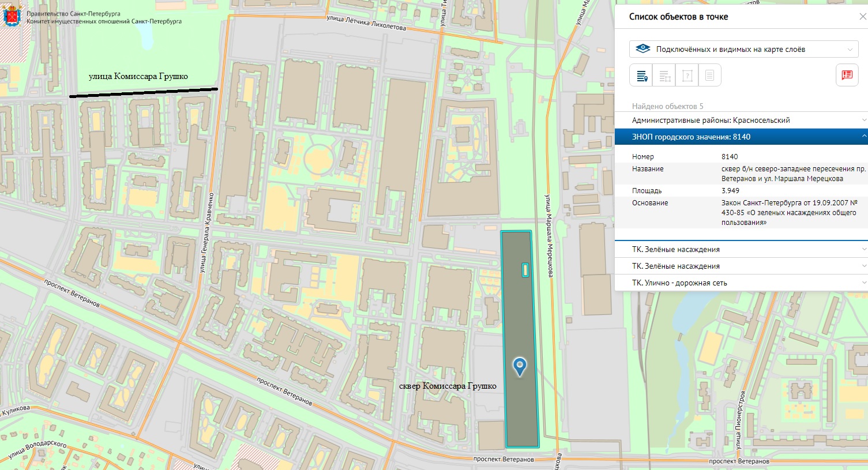Click the layers eye icon in dropdown
Screen dimensions: 868x470
642,49
